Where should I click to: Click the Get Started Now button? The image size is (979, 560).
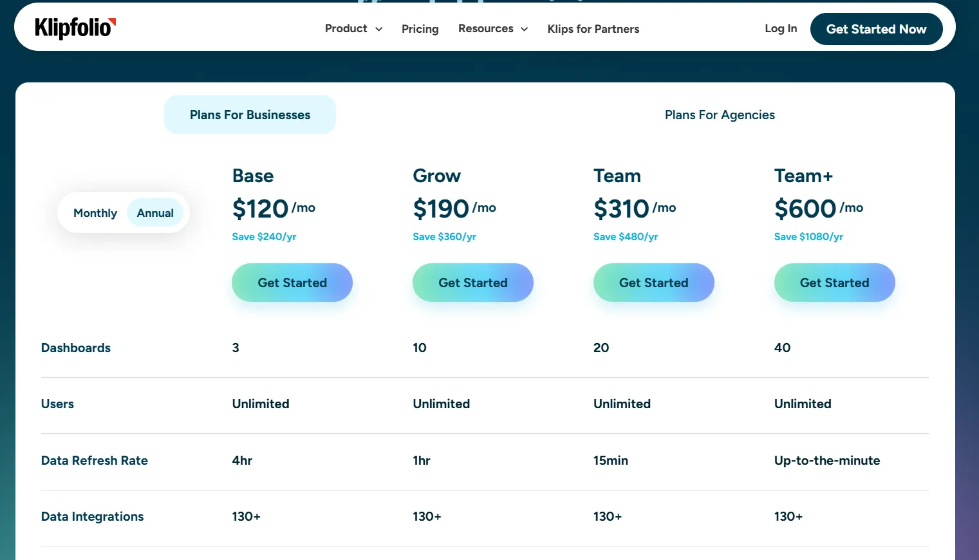(x=876, y=29)
